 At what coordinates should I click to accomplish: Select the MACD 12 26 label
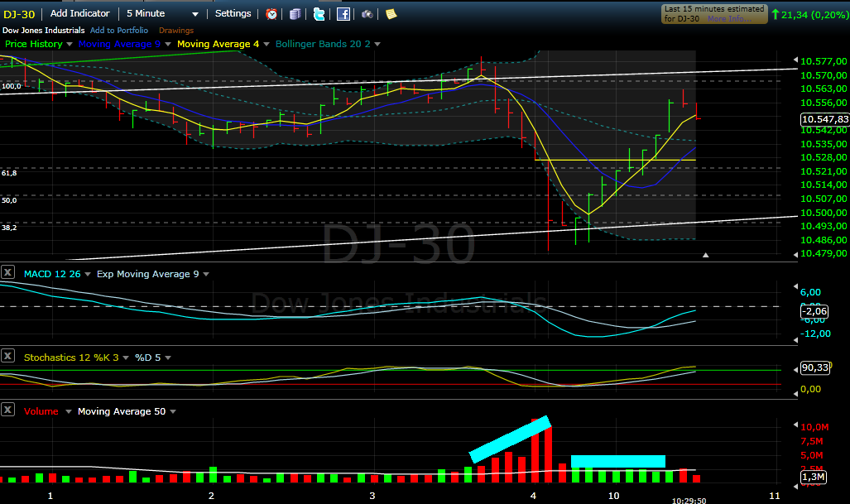pyautogui.click(x=52, y=274)
